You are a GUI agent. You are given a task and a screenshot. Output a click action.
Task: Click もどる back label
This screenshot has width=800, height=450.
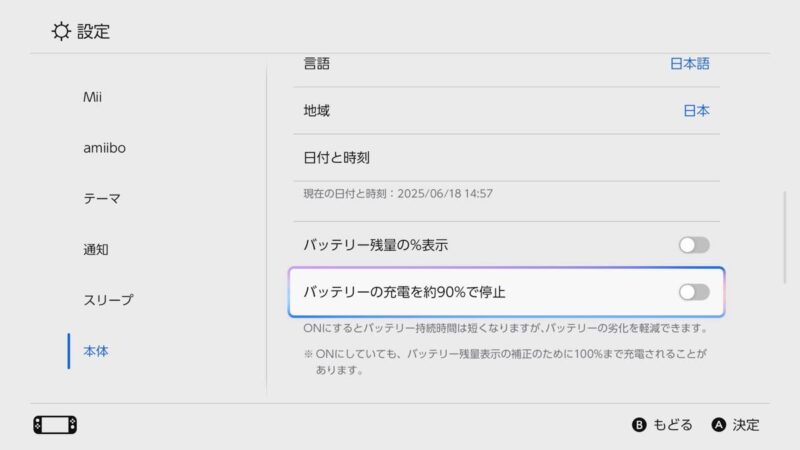[673, 424]
